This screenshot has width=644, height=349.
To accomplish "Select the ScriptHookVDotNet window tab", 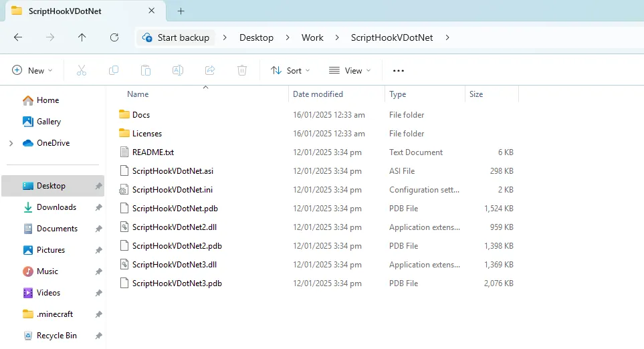I will point(86,11).
